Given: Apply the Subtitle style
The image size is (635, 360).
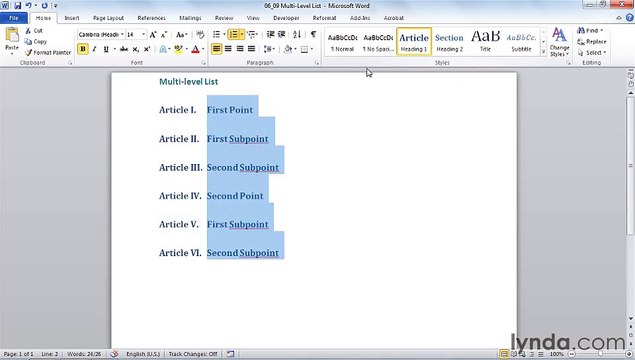Looking at the screenshot, I should point(521,42).
